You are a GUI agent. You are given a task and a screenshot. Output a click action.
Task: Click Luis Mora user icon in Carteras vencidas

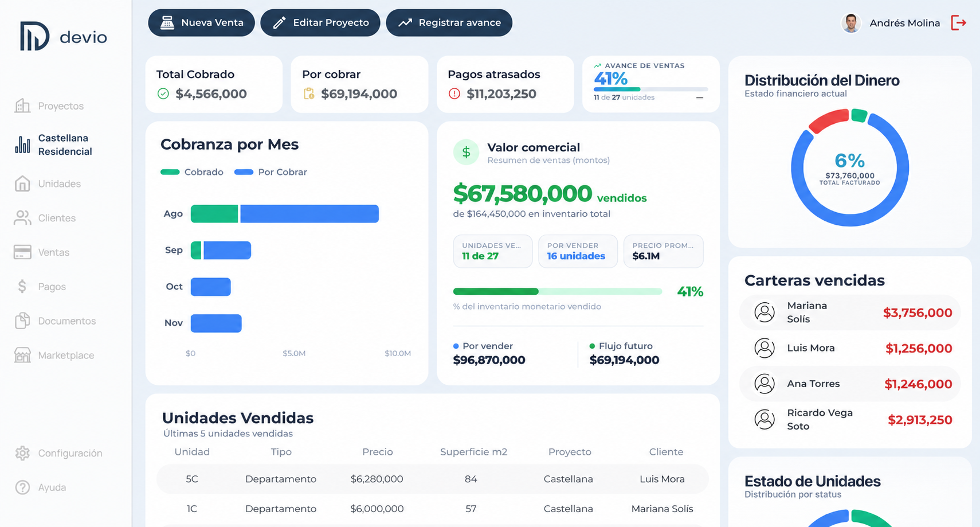tap(765, 348)
